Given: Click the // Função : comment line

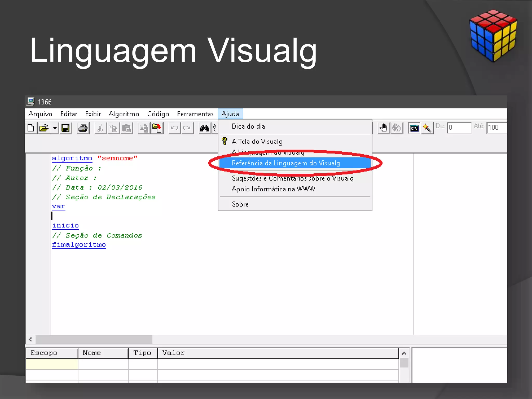Looking at the screenshot, I should pos(76,168).
